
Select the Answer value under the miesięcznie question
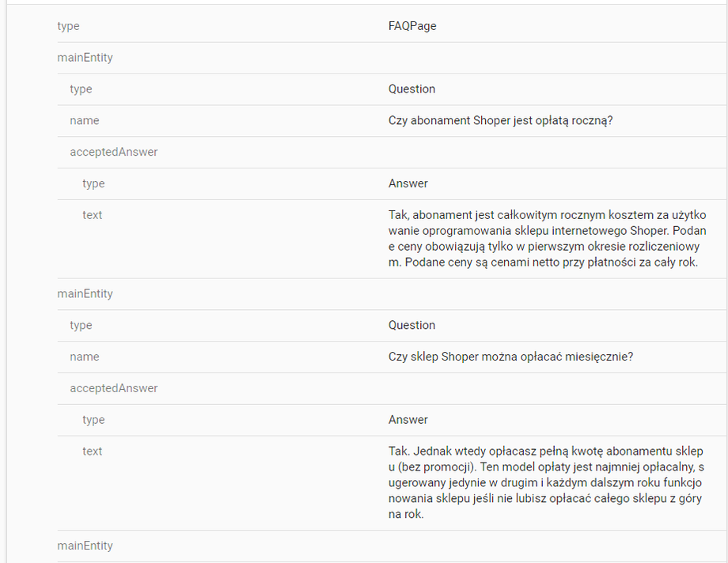pyautogui.click(x=408, y=420)
